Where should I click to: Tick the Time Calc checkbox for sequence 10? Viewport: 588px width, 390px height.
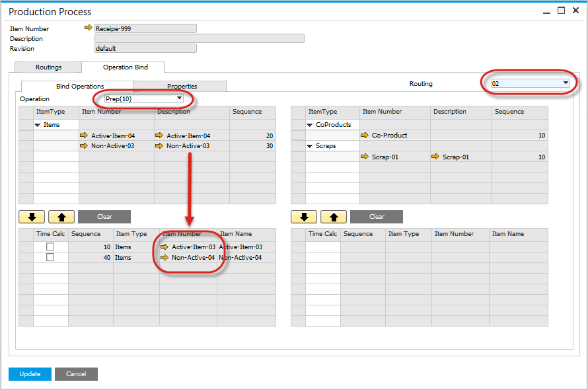(x=50, y=247)
